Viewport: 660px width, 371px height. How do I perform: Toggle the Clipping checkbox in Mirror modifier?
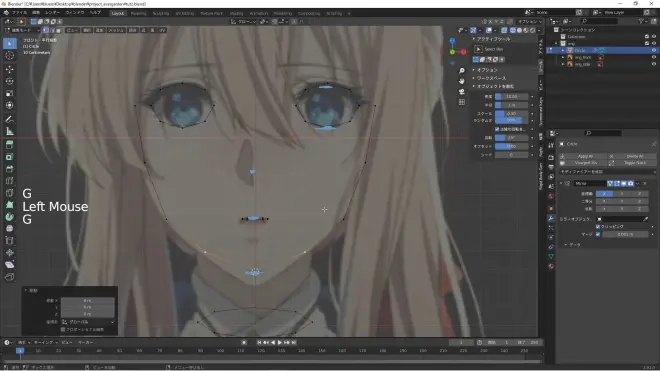pos(598,227)
